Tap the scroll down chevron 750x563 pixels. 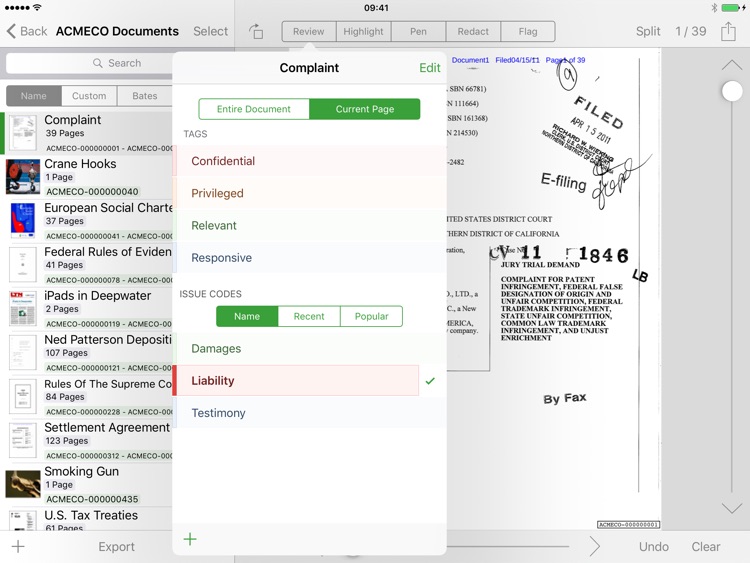coord(732,508)
